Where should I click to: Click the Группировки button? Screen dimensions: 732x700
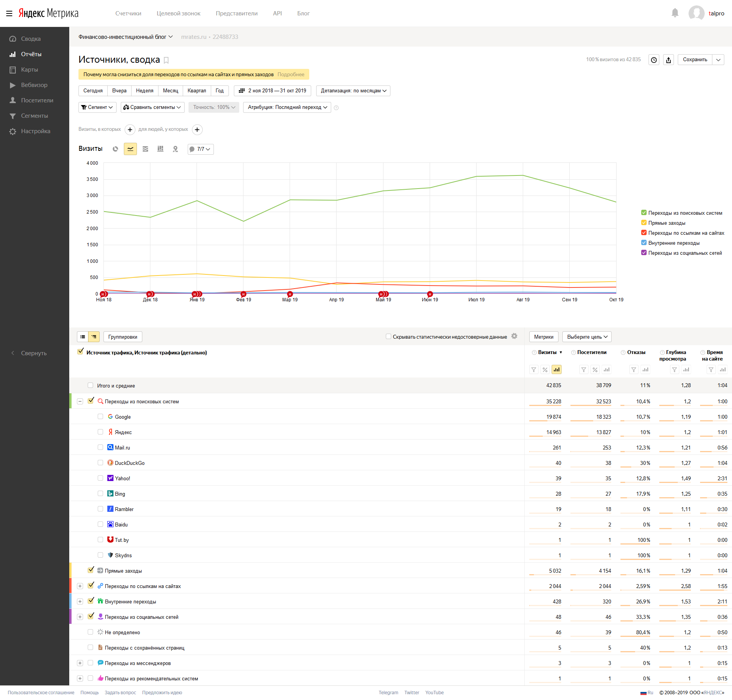coord(123,337)
